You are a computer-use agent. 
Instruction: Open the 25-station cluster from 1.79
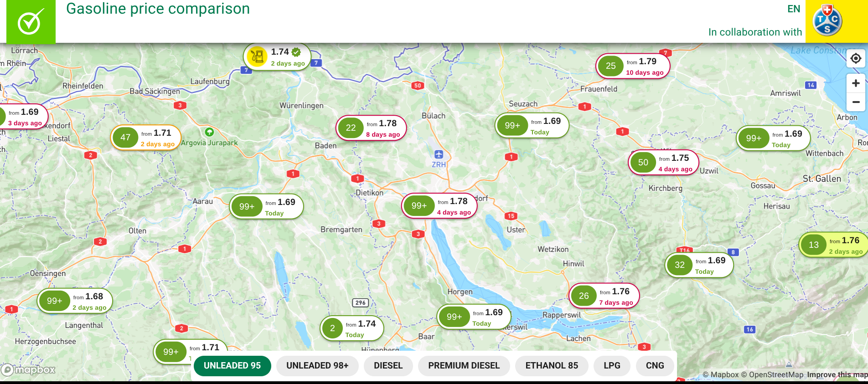coord(633,66)
